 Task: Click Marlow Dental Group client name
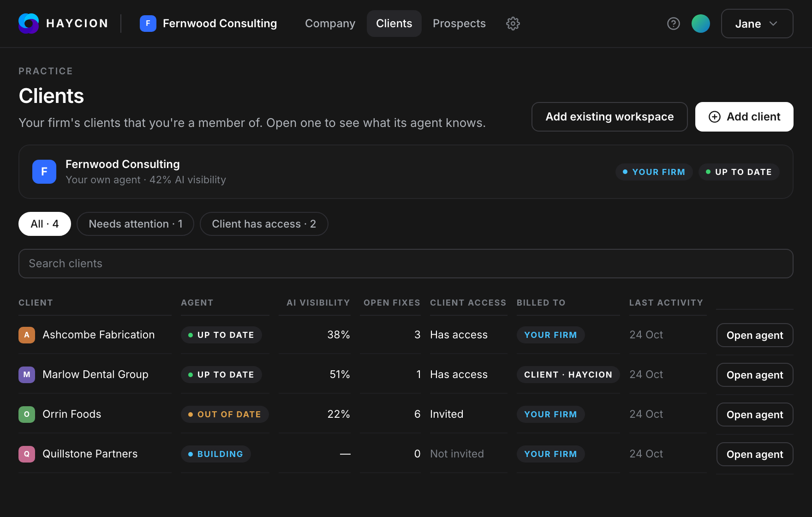click(x=96, y=374)
